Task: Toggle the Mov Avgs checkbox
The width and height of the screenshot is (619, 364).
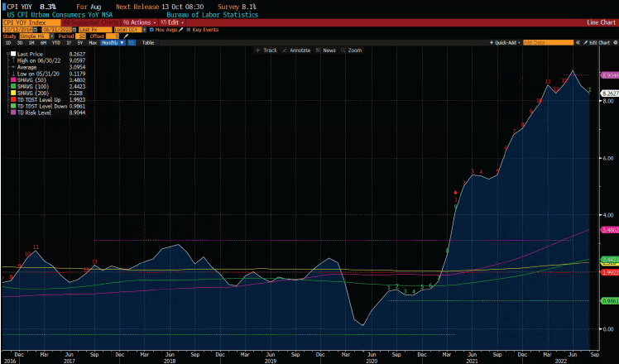Action: (152, 29)
